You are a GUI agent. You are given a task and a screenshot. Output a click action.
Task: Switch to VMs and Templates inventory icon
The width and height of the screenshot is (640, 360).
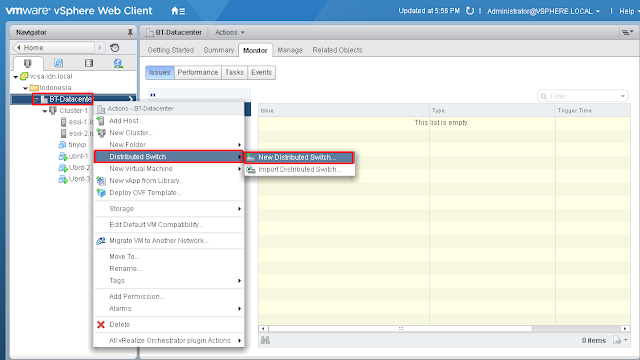pyautogui.click(x=58, y=63)
